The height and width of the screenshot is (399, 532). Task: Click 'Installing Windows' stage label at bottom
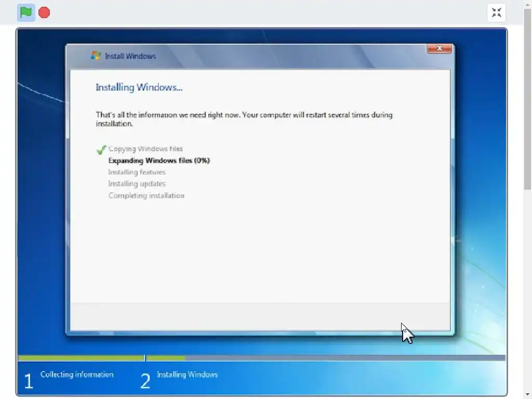[187, 374]
